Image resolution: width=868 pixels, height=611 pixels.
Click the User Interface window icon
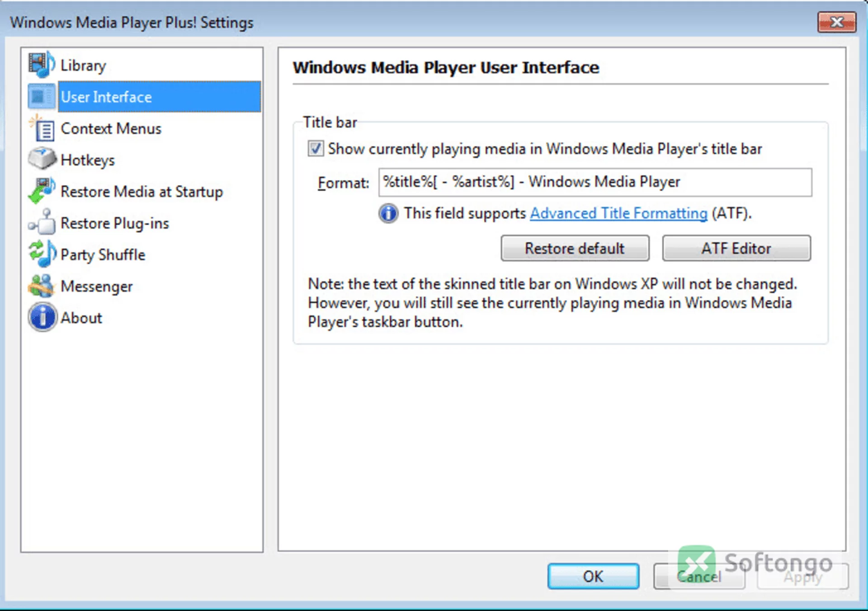coord(42,96)
